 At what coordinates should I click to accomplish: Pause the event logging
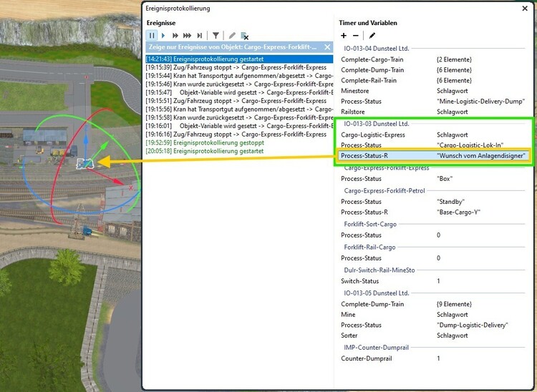tap(152, 35)
